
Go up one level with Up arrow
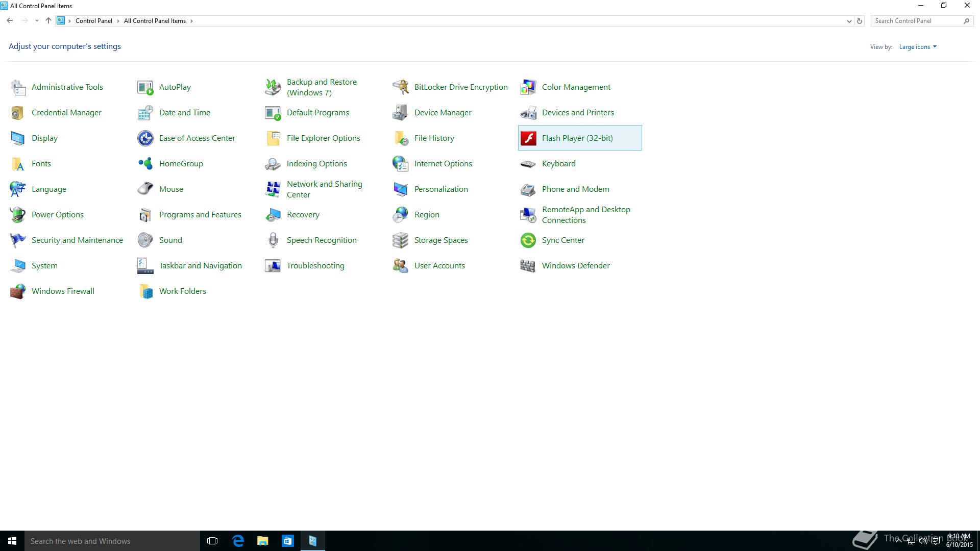pos(48,21)
